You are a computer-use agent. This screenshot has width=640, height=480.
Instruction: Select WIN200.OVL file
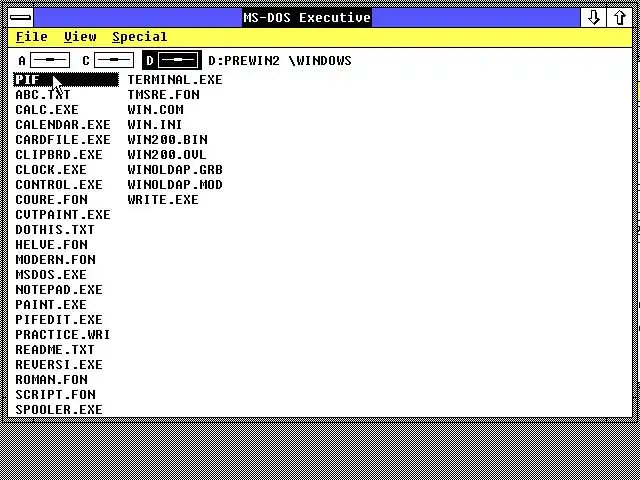pyautogui.click(x=167, y=155)
